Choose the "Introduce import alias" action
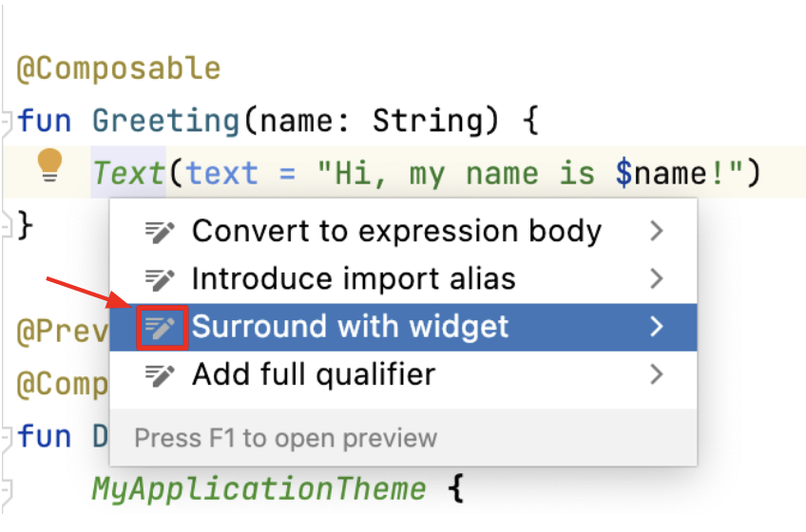This screenshot has width=806, height=532. pos(354,279)
